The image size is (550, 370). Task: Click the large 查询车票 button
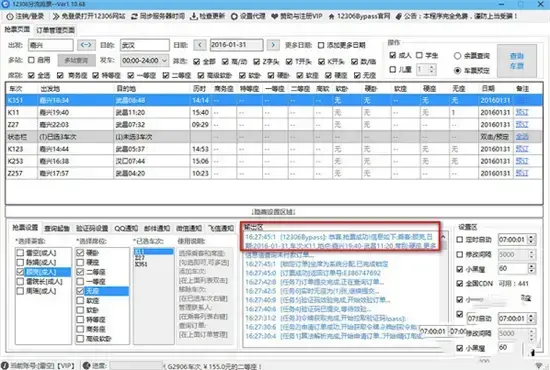click(x=517, y=61)
